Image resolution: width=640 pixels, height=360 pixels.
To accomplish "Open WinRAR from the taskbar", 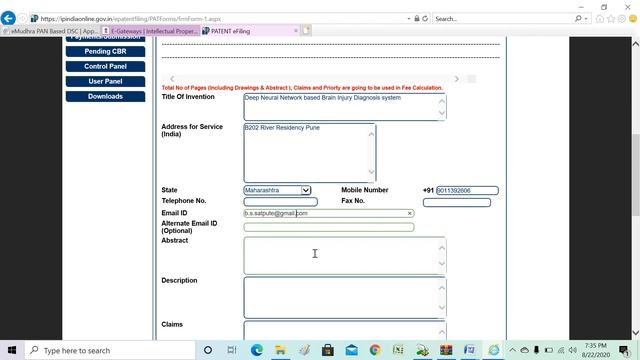I will pyautogui.click(x=446, y=350).
